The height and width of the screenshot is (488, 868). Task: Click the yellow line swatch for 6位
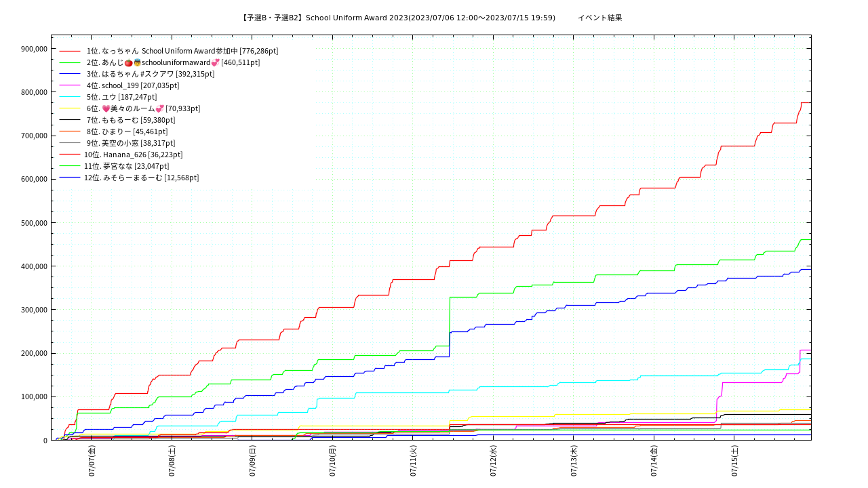click(70, 108)
